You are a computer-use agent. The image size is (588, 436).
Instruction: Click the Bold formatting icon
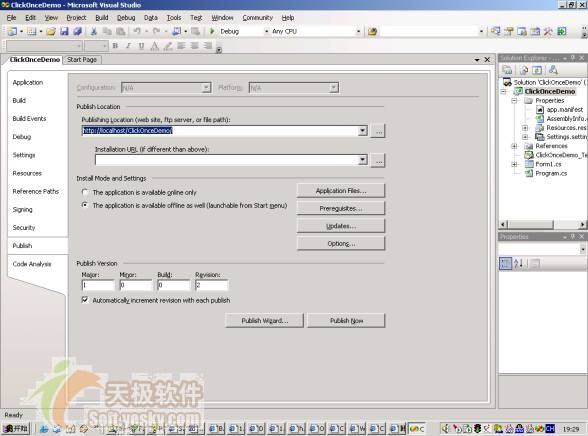click(115, 46)
